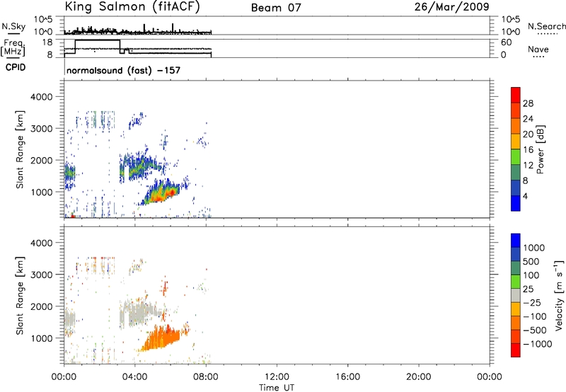Screen dimensions: 566x392
Task: Click the 'normalsound (fast) -157' text
Action: pos(123,70)
